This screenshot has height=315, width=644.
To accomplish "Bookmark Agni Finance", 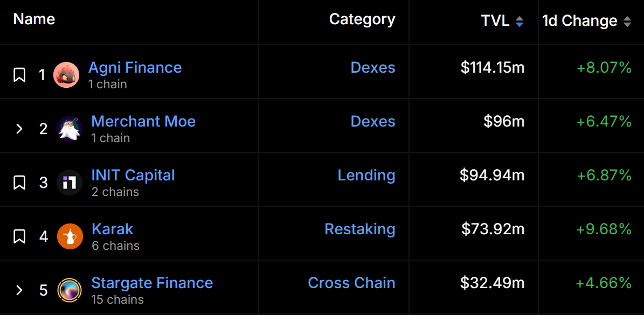I will tap(19, 75).
